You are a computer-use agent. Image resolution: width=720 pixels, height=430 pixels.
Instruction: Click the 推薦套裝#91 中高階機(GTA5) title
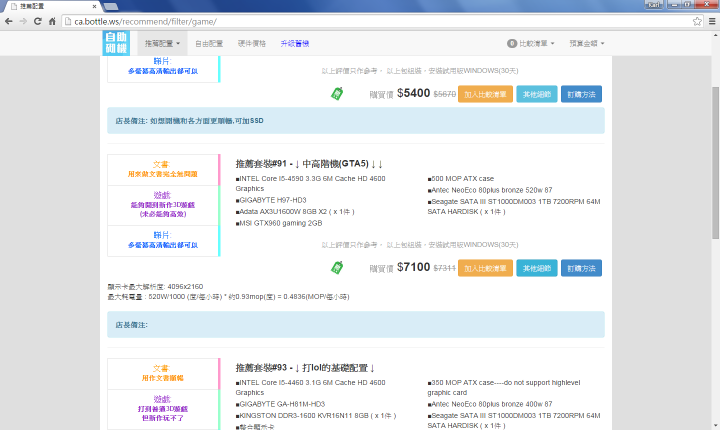tap(309, 164)
